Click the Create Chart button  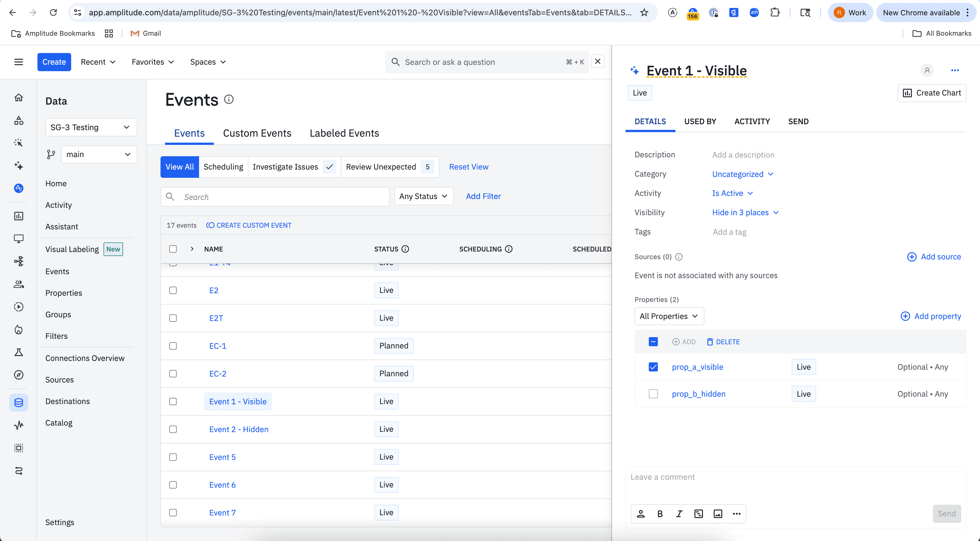932,93
